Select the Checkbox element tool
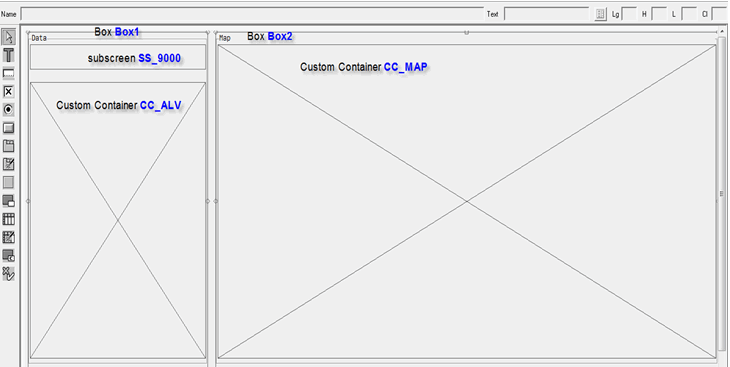730x367 pixels. click(9, 91)
